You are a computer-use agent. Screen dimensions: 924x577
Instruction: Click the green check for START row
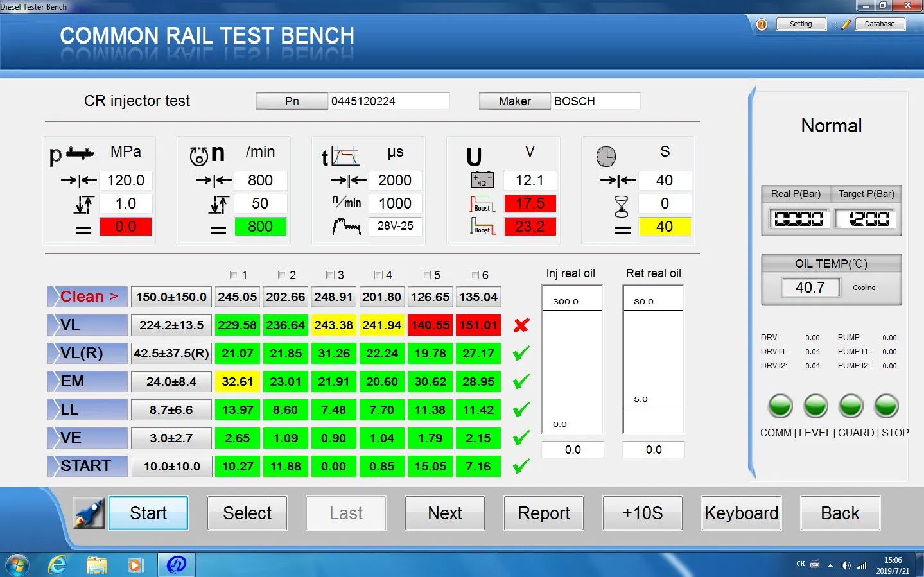point(521,466)
